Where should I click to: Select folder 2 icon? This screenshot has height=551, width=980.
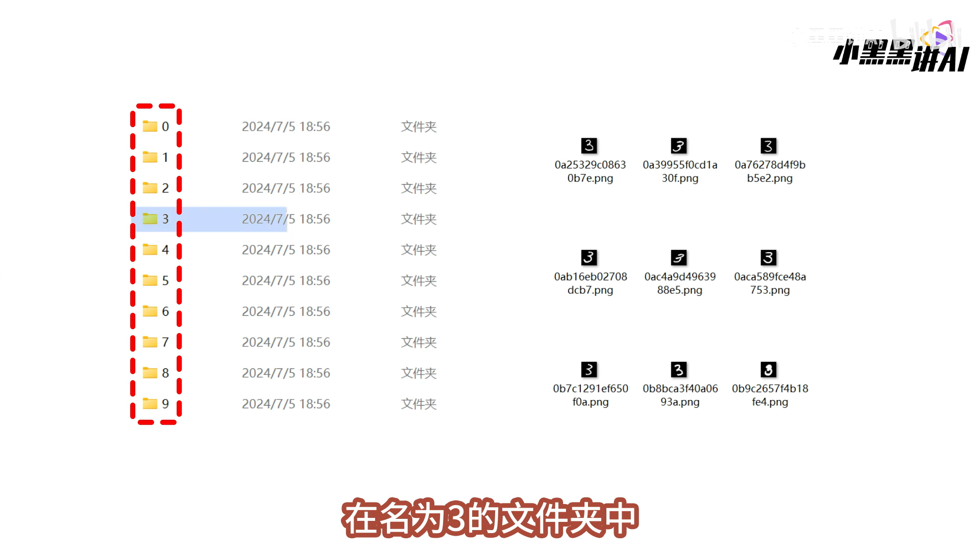[150, 188]
